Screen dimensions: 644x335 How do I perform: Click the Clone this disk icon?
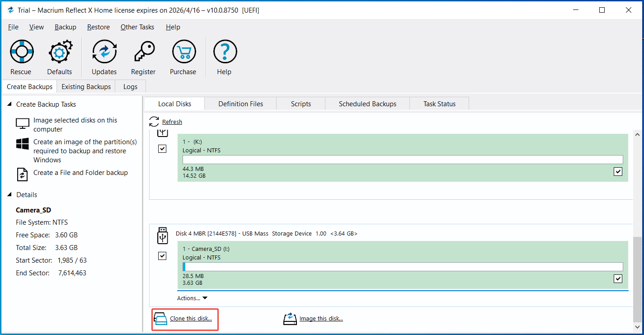pyautogui.click(x=161, y=319)
